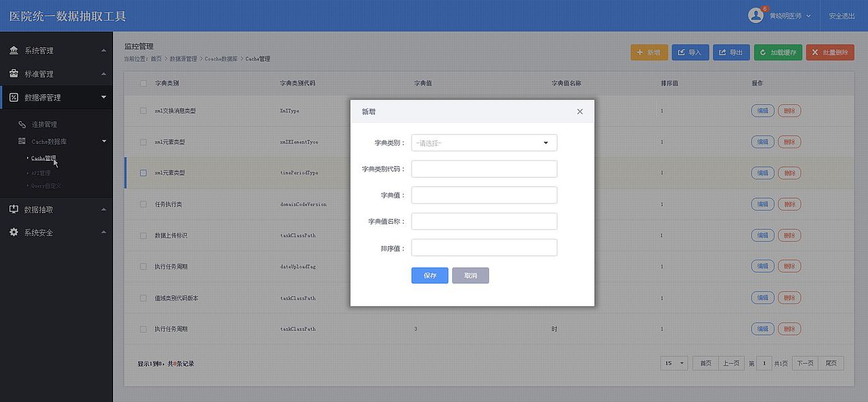Image resolution: width=868 pixels, height=402 pixels.
Task: Check the 值域类别代码版本 row checkbox
Action: click(x=143, y=298)
